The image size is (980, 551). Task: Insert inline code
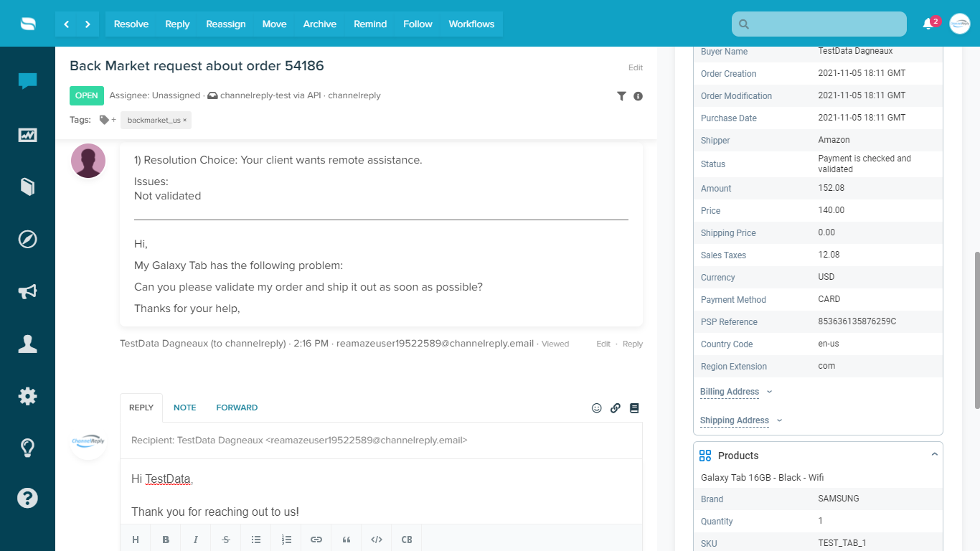(377, 540)
